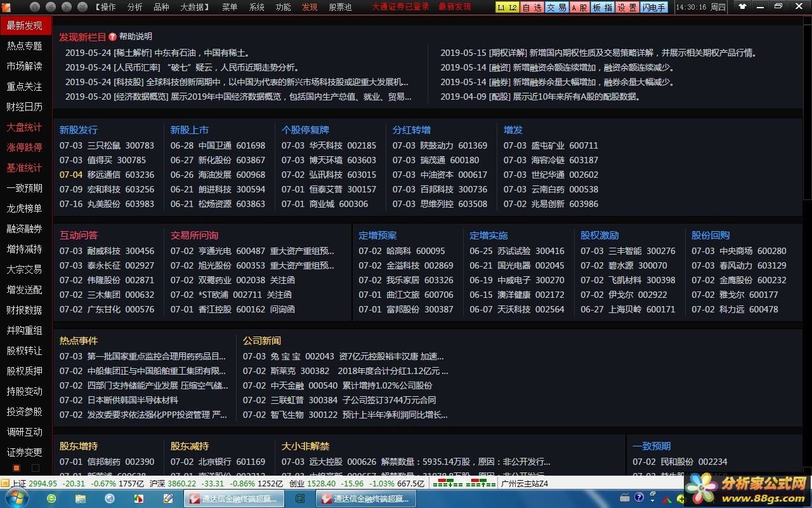This screenshot has height=508, width=812.
Task: Click the rightmost round navigation button
Action: 82,7
